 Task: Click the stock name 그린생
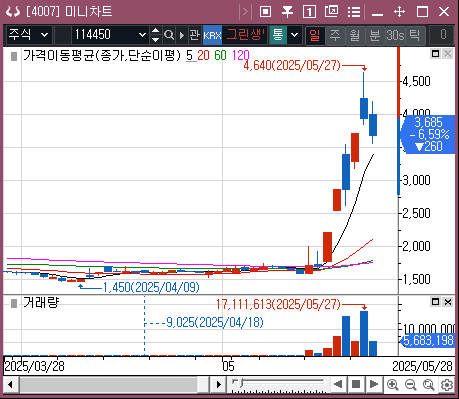245,35
